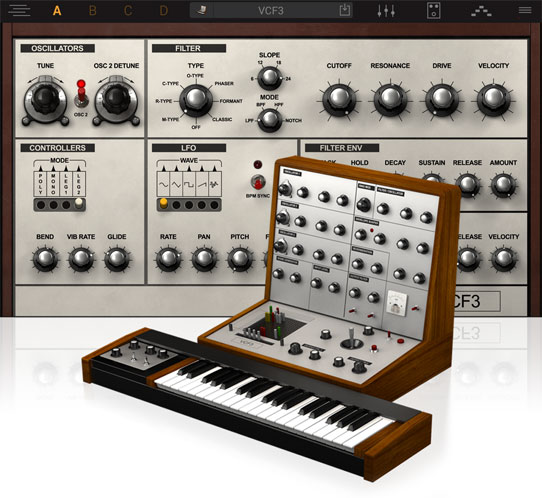Click the filter MODE knob
Image resolution: width=542 pixels, height=498 pixels.
coord(270,120)
